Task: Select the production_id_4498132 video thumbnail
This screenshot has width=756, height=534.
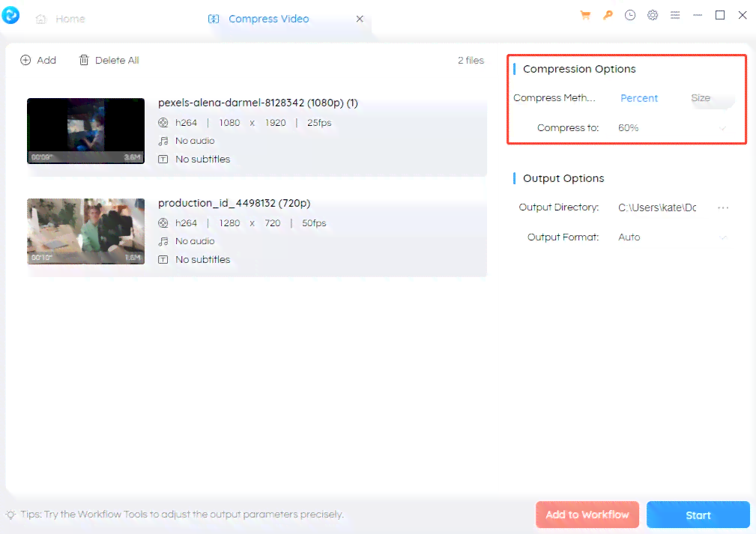Action: click(x=86, y=231)
